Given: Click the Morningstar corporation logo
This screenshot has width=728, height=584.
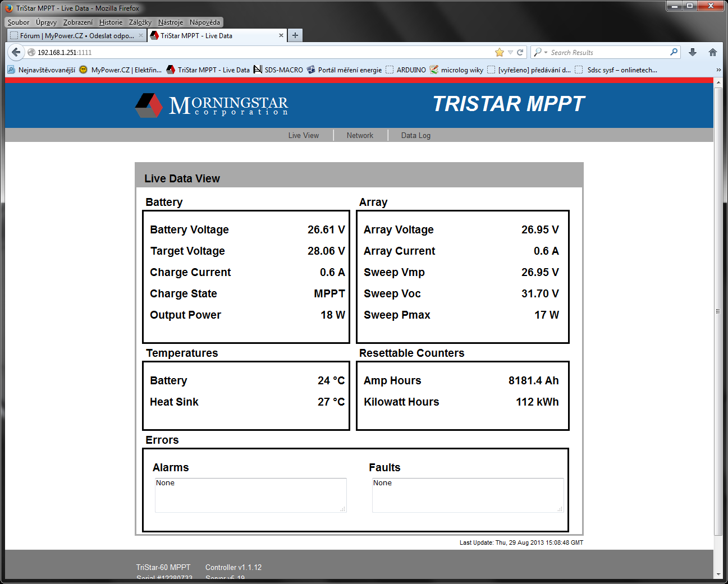Looking at the screenshot, I should [x=212, y=105].
